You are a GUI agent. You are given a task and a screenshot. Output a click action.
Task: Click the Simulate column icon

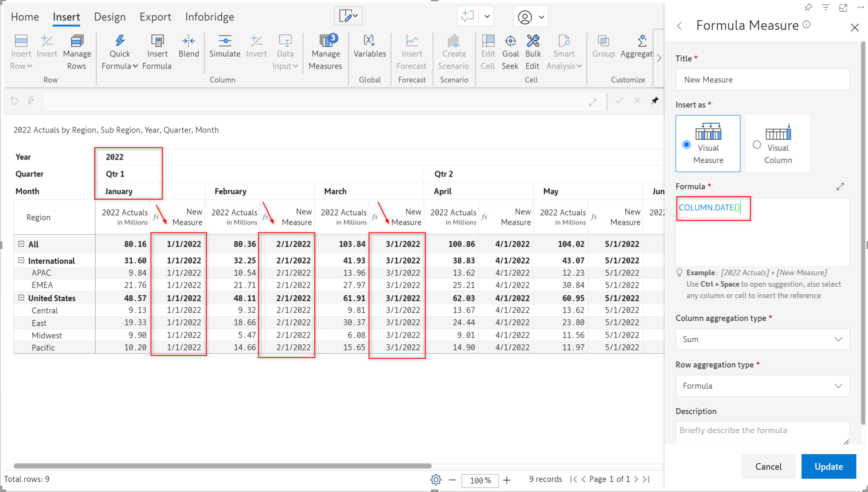point(224,41)
